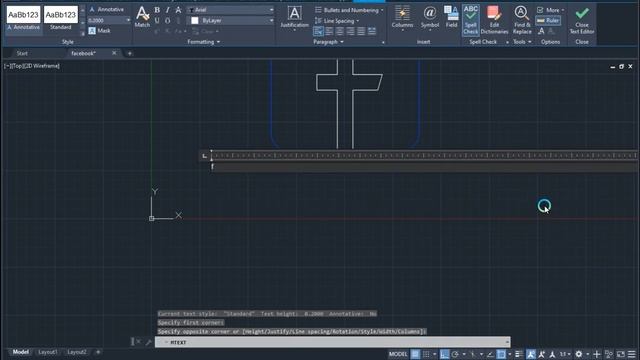This screenshot has width=640, height=360.
Task: Add a new drawing tab
Action: [130, 53]
